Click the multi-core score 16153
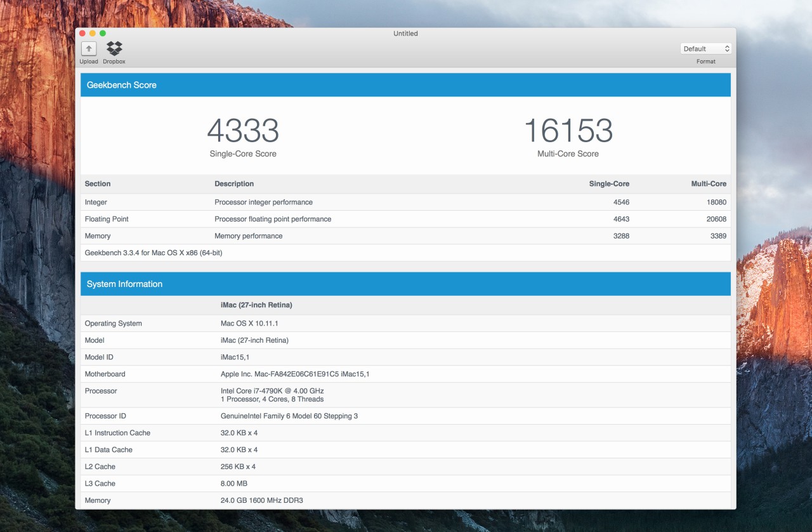Viewport: 812px width, 532px height. [568, 131]
